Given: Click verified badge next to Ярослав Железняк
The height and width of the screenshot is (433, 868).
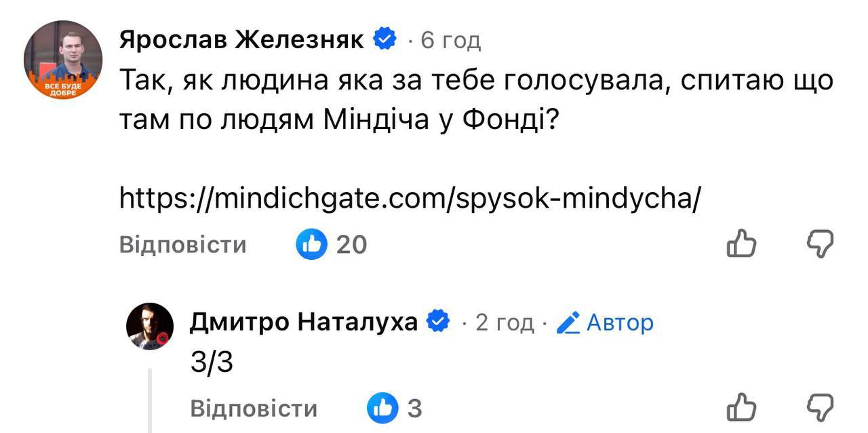Looking at the screenshot, I should pyautogui.click(x=386, y=40).
